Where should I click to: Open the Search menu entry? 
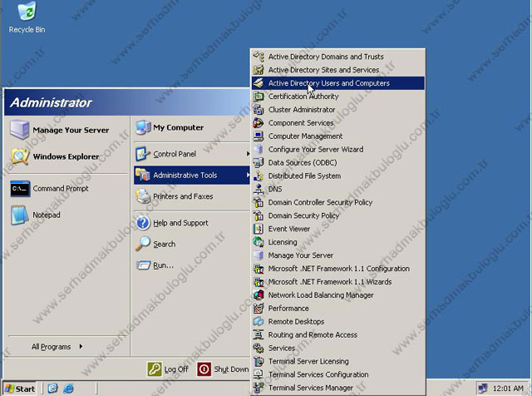[x=192, y=244]
